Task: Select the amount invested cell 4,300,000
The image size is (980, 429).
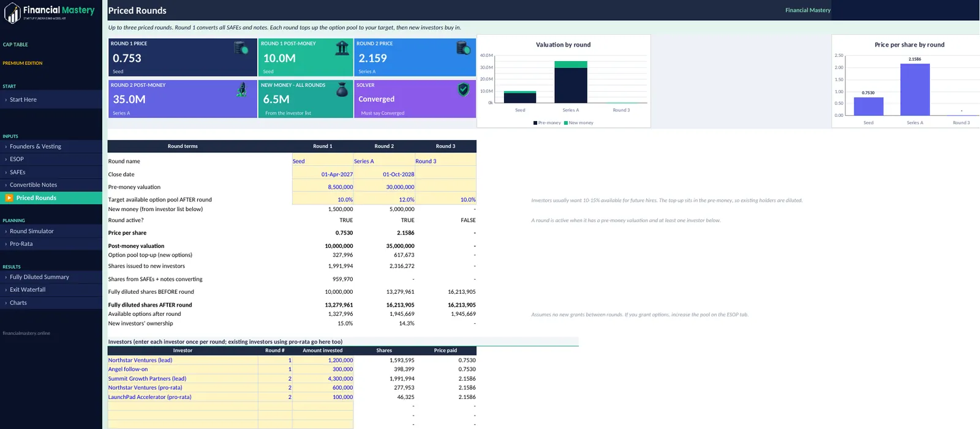Action: coord(323,379)
